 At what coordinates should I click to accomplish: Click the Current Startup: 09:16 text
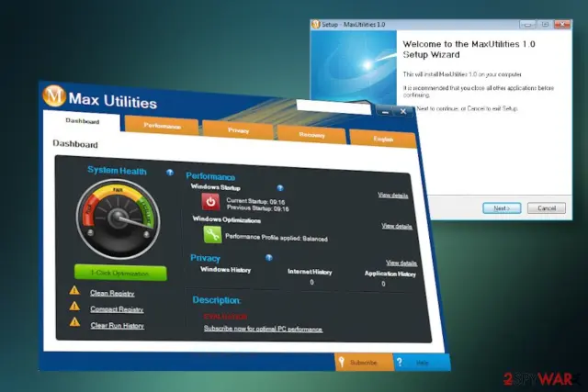255,202
